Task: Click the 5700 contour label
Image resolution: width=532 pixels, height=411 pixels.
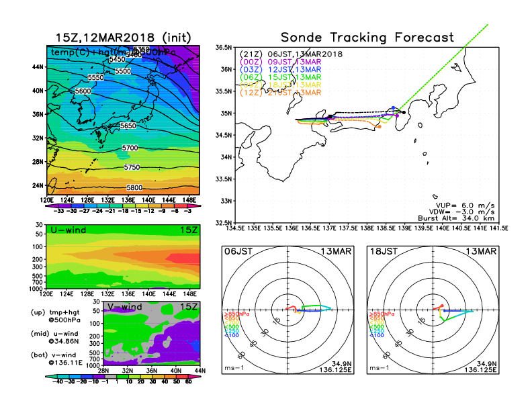Action: coord(130,148)
